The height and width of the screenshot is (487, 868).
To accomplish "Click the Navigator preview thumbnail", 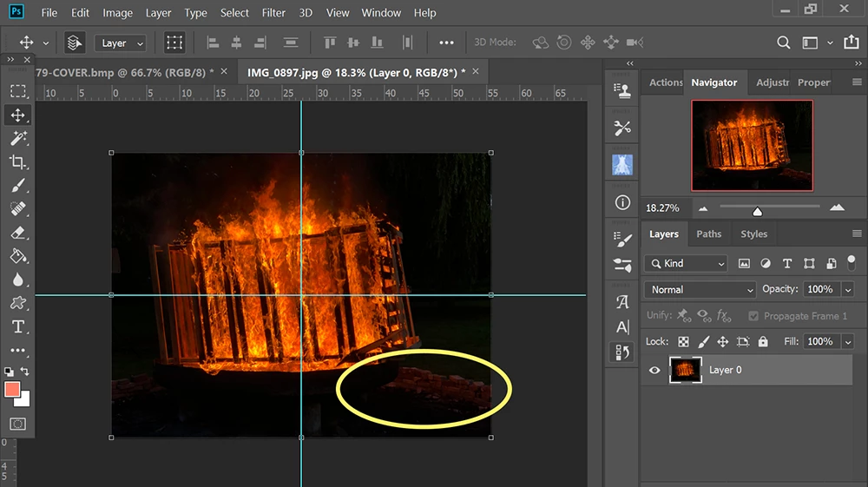I will (752, 146).
